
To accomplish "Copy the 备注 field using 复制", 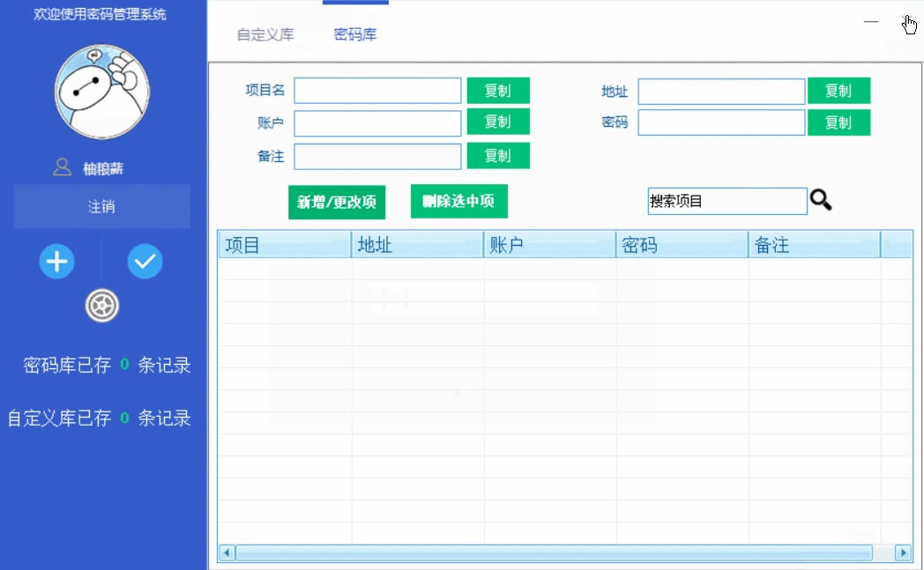I will coord(498,155).
